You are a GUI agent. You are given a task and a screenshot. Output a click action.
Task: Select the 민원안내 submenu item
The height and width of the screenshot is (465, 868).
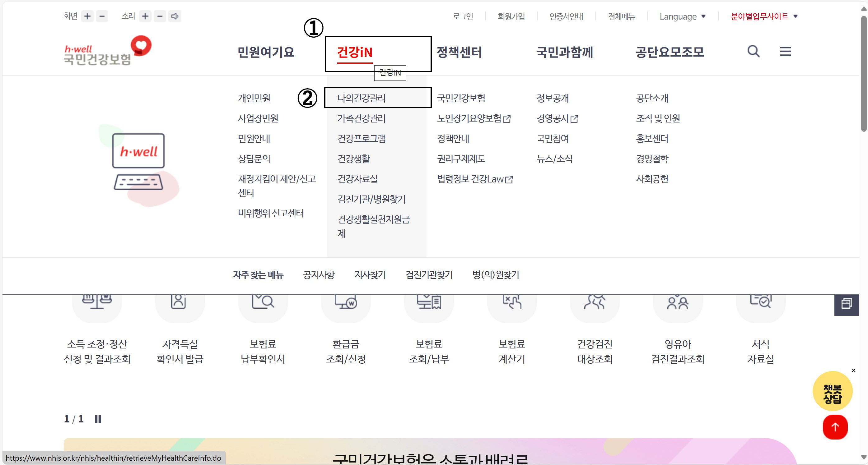coord(254,138)
